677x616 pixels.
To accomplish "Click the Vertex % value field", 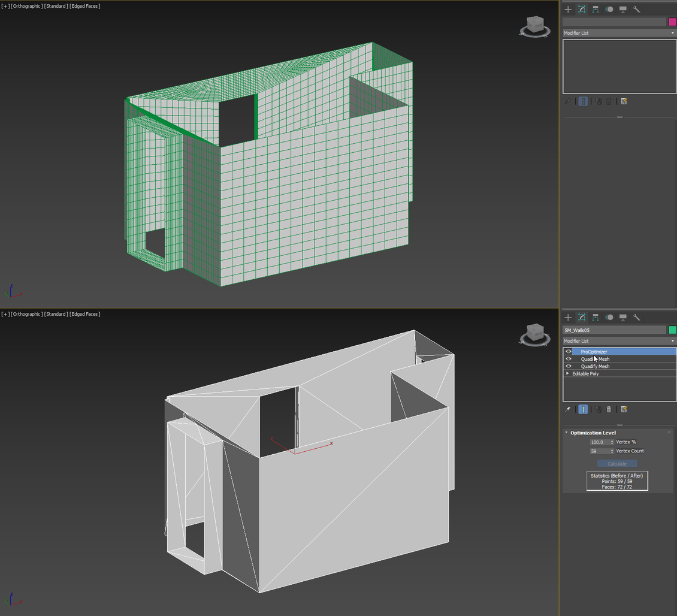I will coord(600,442).
